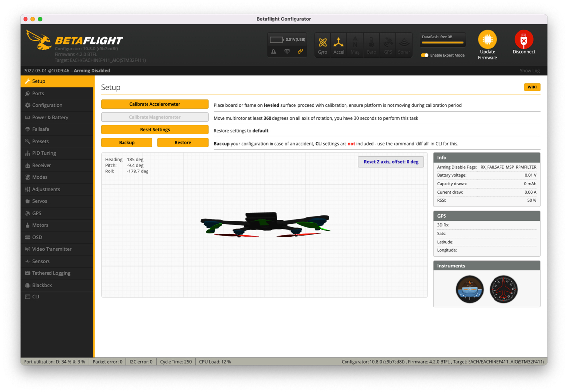Click the Update Firmware chip icon
568x392 pixels.
487,39
